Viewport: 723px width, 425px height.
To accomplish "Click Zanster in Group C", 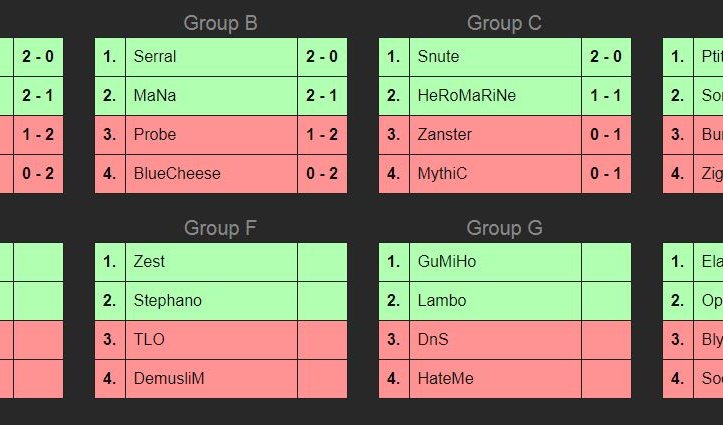I will tap(445, 135).
